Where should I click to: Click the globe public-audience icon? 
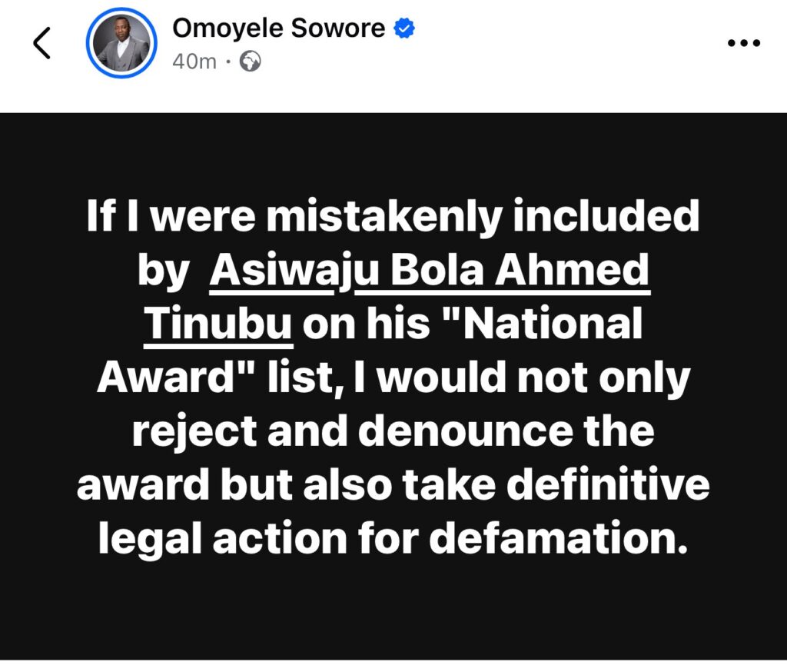click(250, 62)
